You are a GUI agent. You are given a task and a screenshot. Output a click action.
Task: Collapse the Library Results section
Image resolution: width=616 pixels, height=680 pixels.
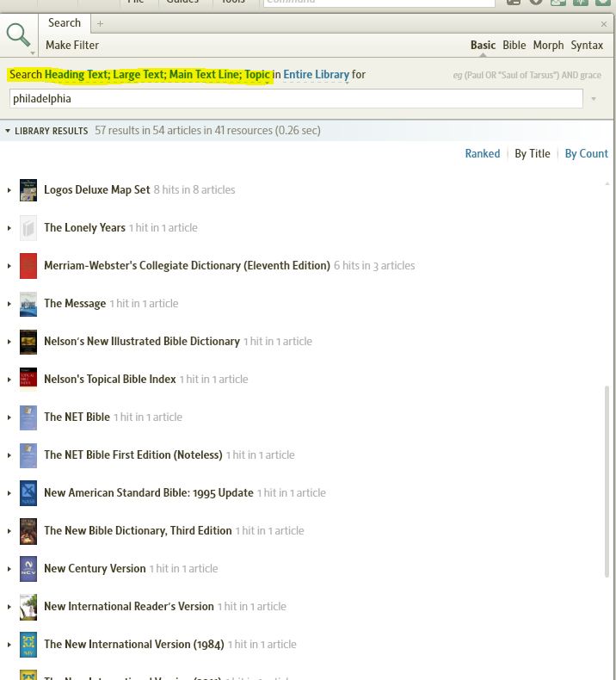tap(8, 131)
